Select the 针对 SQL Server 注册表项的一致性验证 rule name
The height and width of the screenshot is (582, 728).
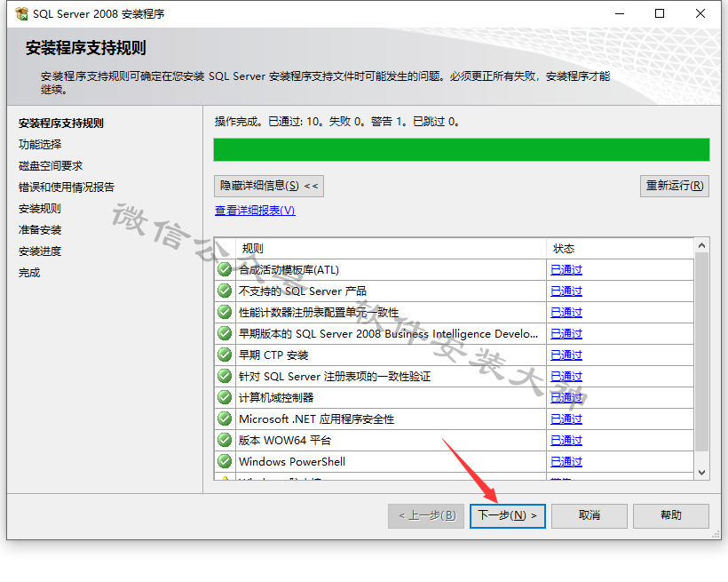click(335, 377)
